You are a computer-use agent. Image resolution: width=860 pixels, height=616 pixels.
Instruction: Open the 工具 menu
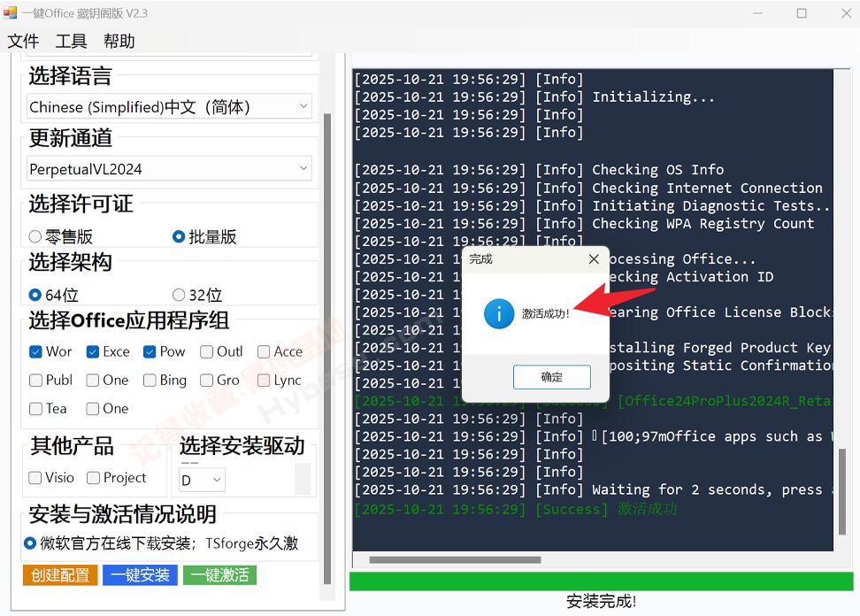tap(71, 41)
